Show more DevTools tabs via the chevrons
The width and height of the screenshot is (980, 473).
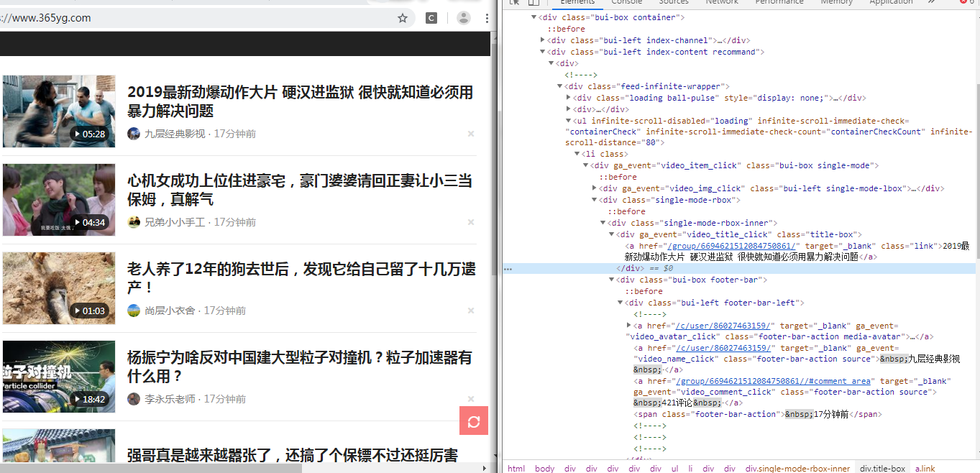932,2
